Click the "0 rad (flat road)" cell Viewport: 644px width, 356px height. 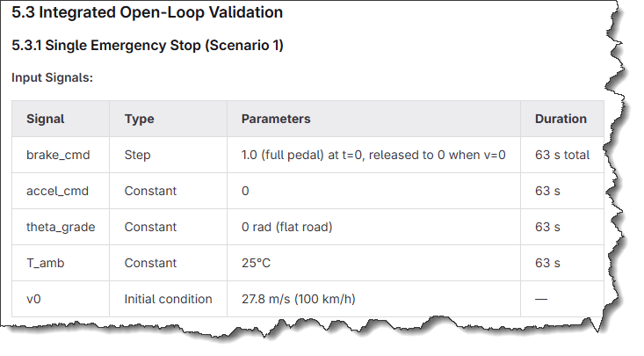click(286, 227)
